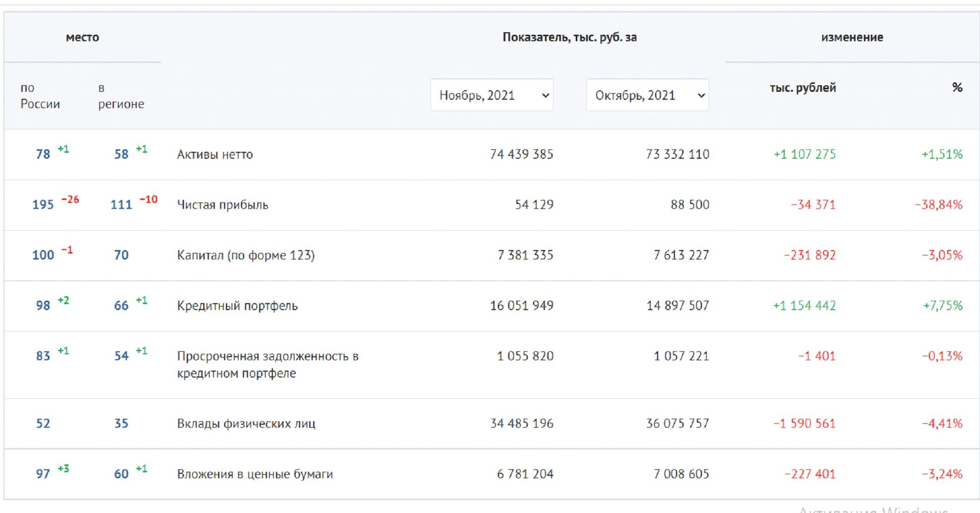980x513 pixels.
Task: Click the November value 34 485 196
Action: click(522, 424)
